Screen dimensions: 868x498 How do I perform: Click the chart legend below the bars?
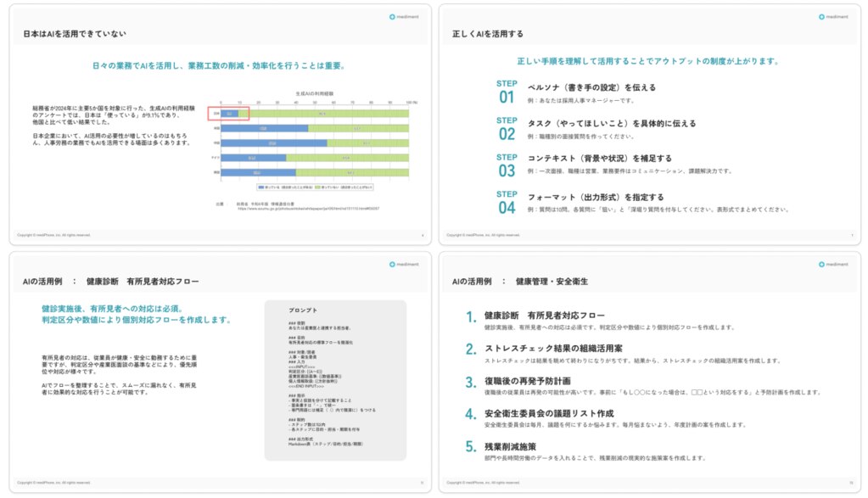pyautogui.click(x=312, y=186)
